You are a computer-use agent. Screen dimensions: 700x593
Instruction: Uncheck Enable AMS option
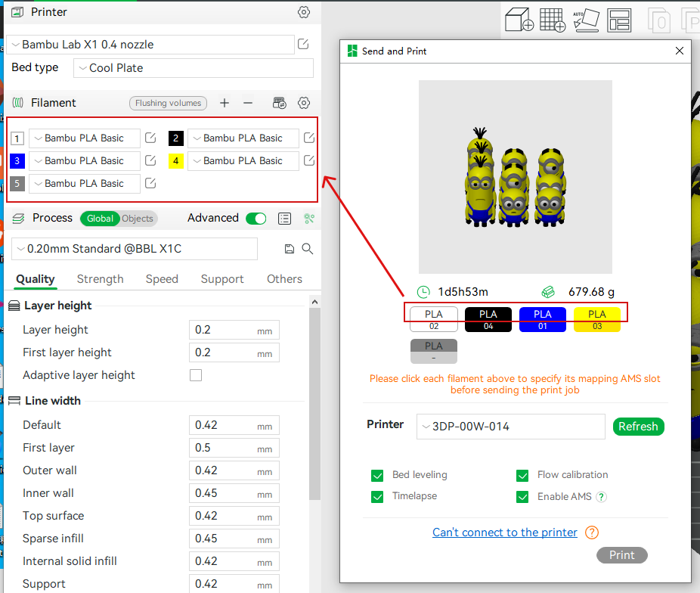[x=522, y=496]
